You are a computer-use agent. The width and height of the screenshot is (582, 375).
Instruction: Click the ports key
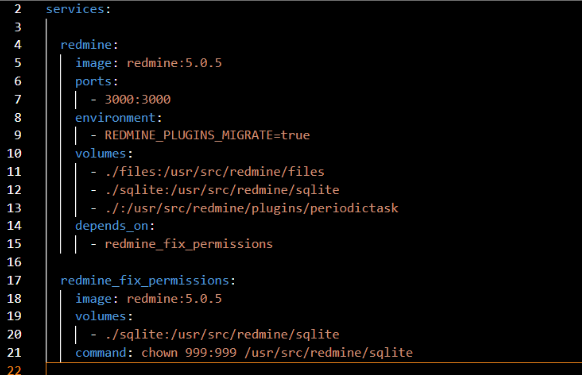point(93,82)
